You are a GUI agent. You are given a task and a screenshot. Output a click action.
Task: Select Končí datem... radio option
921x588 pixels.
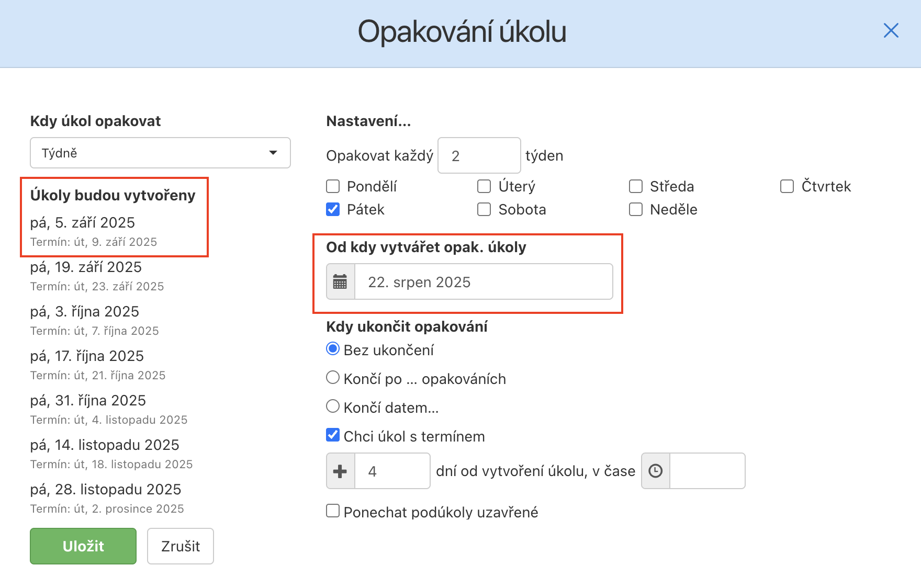333,406
